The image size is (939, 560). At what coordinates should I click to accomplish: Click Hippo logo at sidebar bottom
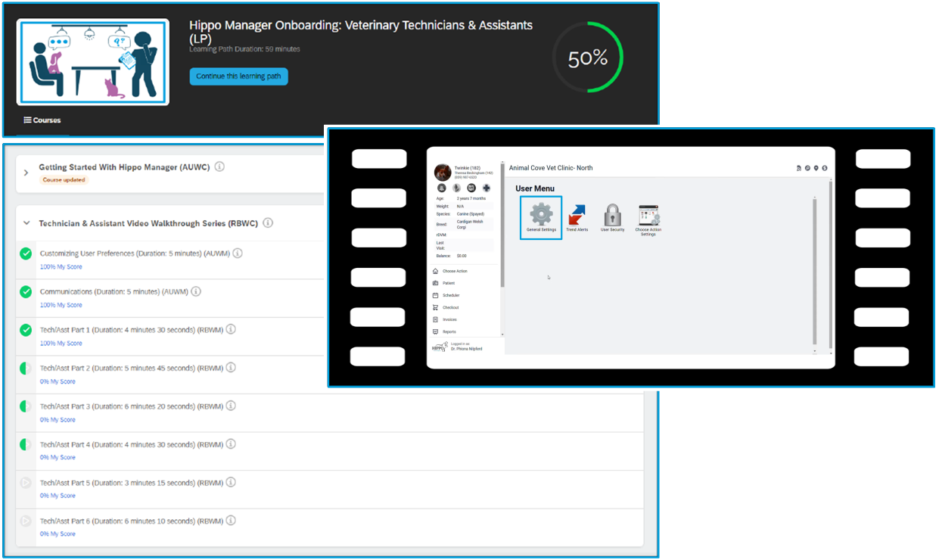439,347
